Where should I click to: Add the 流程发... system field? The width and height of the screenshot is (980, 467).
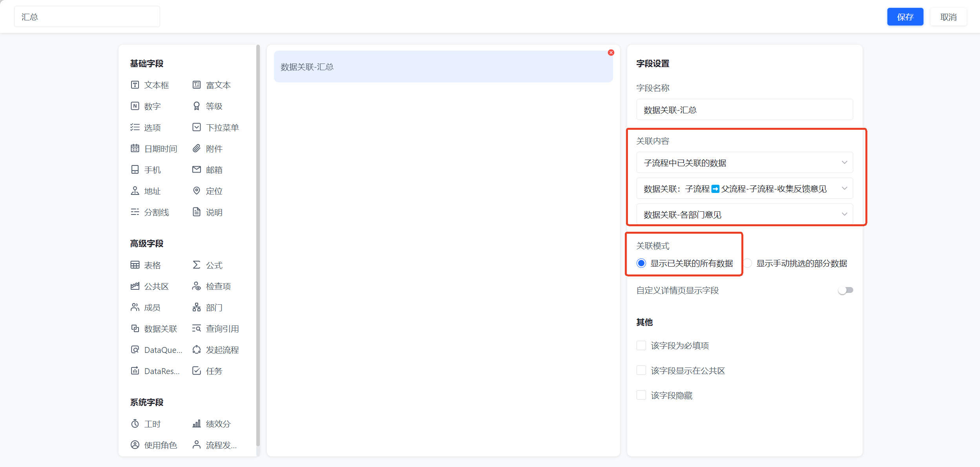click(215, 445)
